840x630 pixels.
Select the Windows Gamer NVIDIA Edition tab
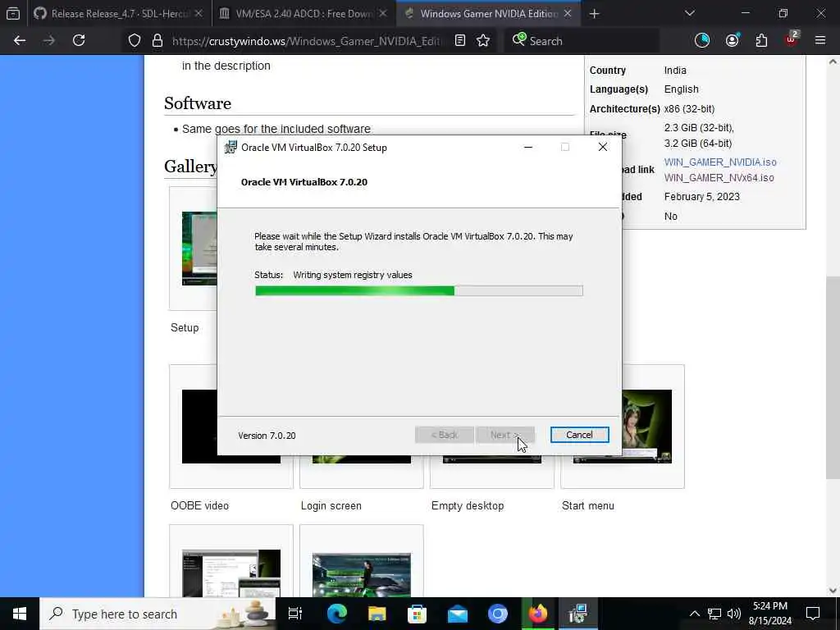click(489, 14)
